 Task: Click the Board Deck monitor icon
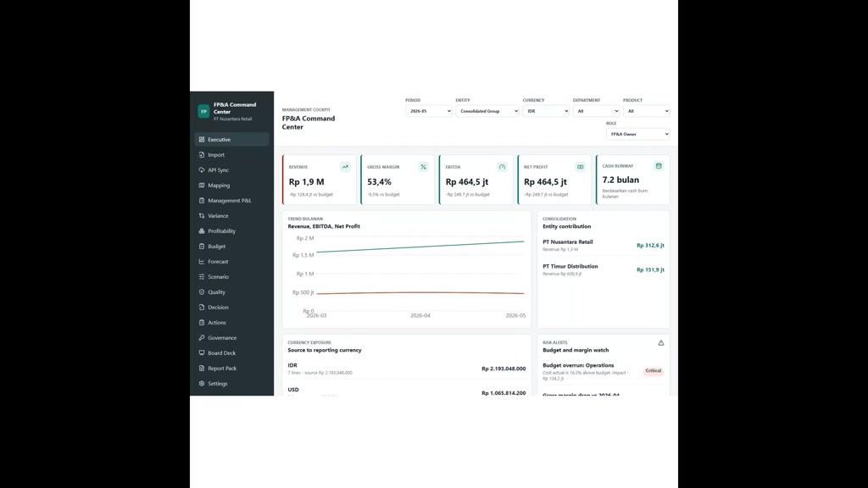tap(202, 352)
